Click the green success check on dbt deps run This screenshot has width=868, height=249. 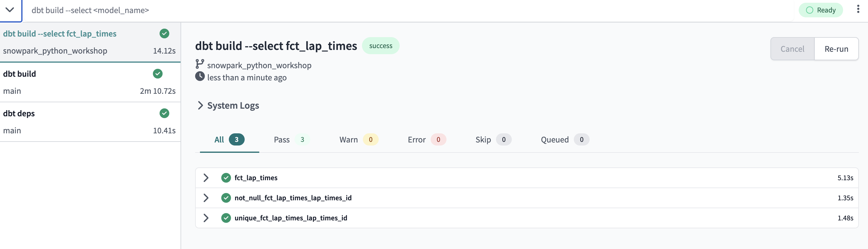pos(164,113)
